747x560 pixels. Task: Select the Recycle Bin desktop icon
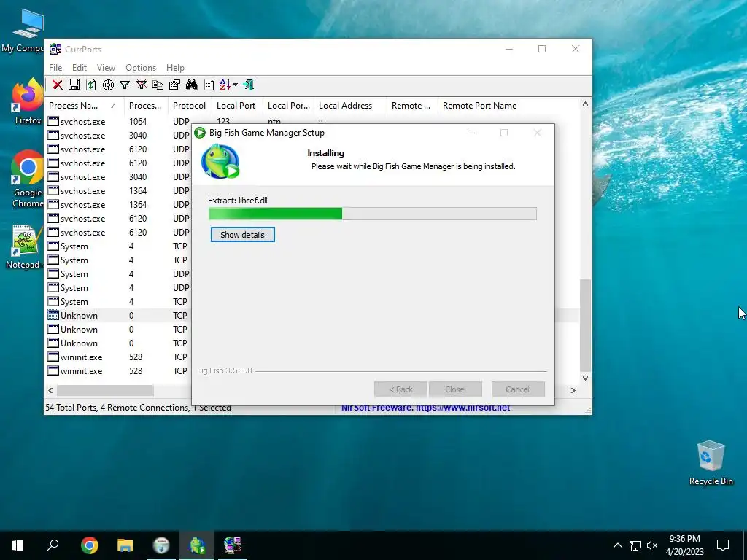711,463
